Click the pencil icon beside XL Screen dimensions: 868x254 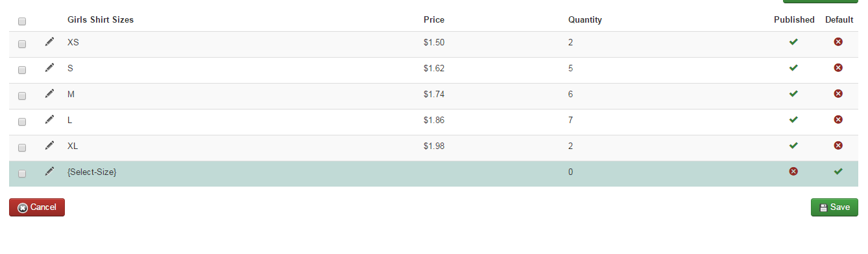coord(49,145)
